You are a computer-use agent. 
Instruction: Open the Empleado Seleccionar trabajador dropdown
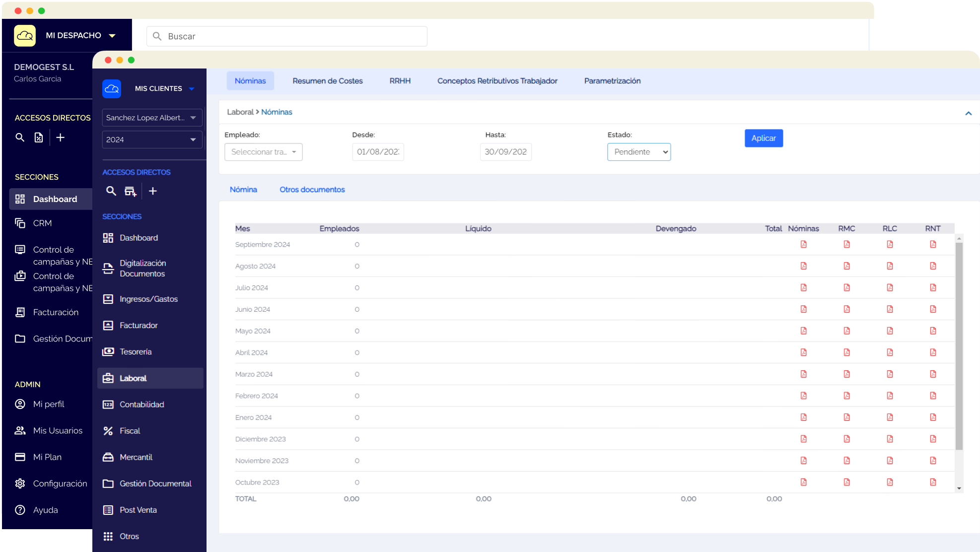pyautogui.click(x=264, y=152)
